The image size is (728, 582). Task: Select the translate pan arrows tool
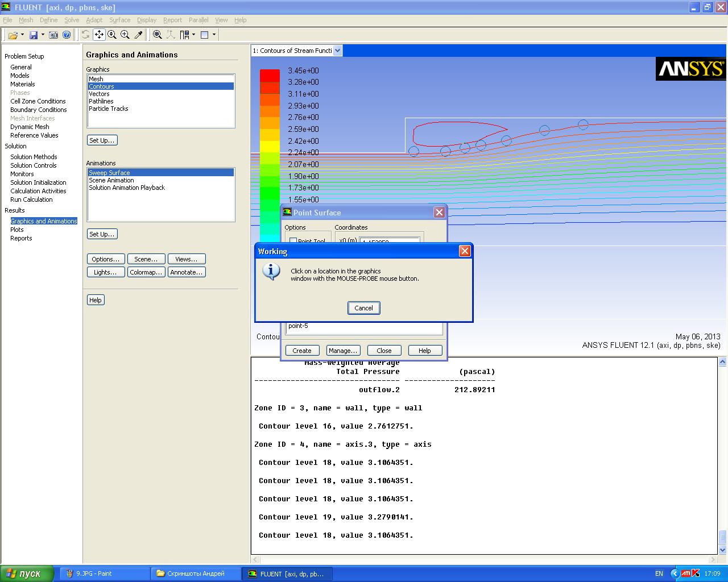point(99,35)
